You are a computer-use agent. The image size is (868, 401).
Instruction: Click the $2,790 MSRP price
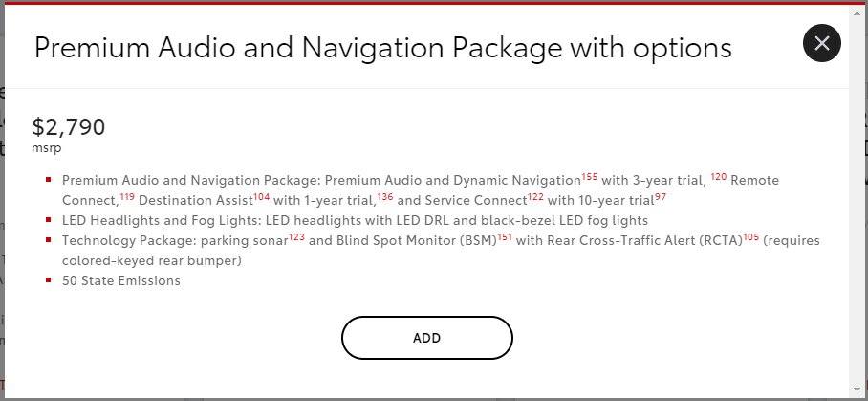[69, 127]
